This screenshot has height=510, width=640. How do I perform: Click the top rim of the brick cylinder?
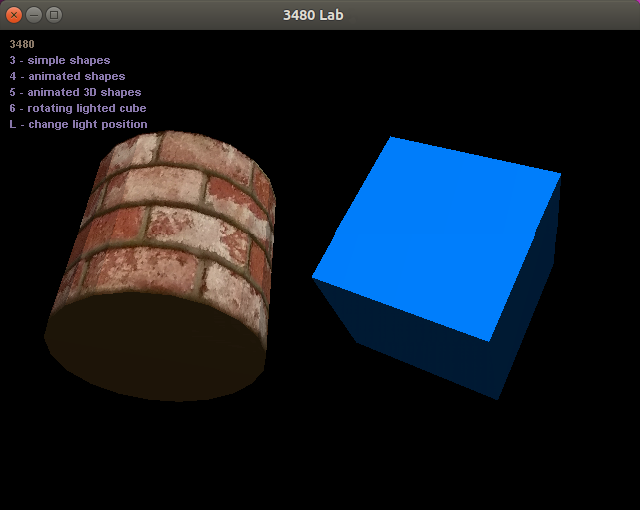point(190,140)
